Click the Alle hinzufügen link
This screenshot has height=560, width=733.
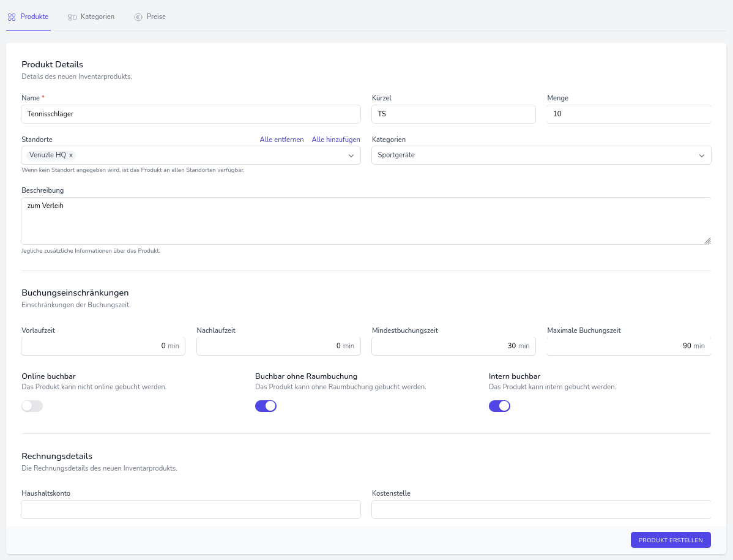336,140
